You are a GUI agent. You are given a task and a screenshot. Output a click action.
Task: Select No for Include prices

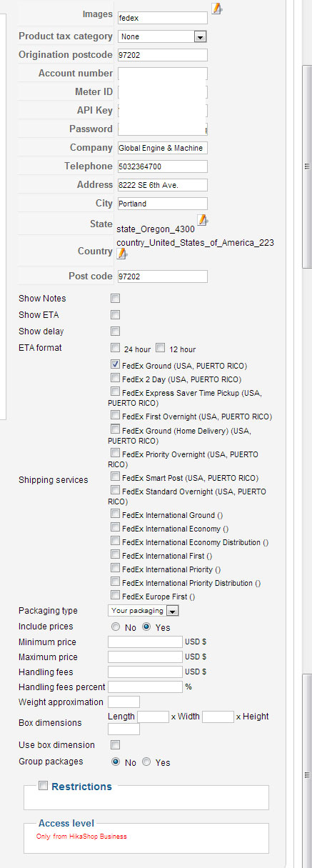[x=115, y=627]
